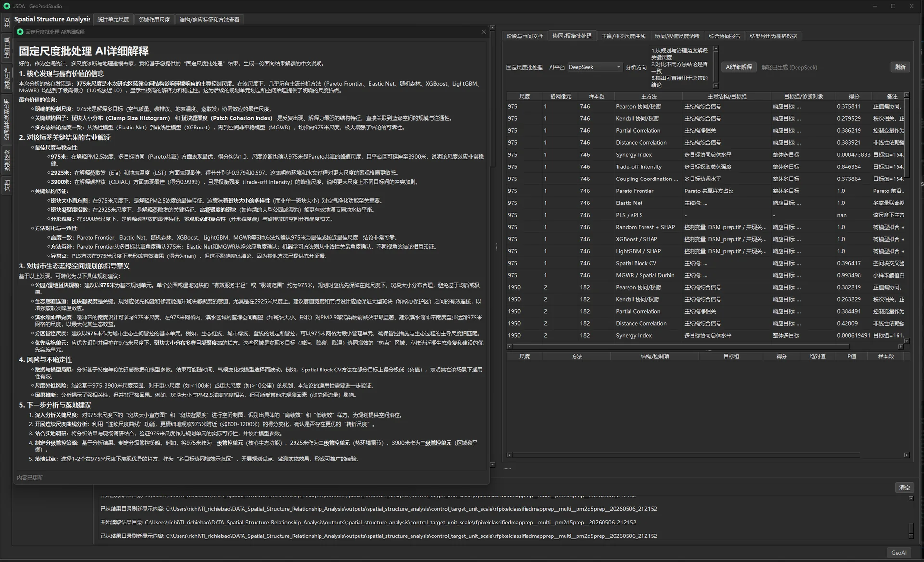Viewport: 924px width, 562px height.
Task: Click down arrow of 分析方向 text box
Action: pos(716,86)
